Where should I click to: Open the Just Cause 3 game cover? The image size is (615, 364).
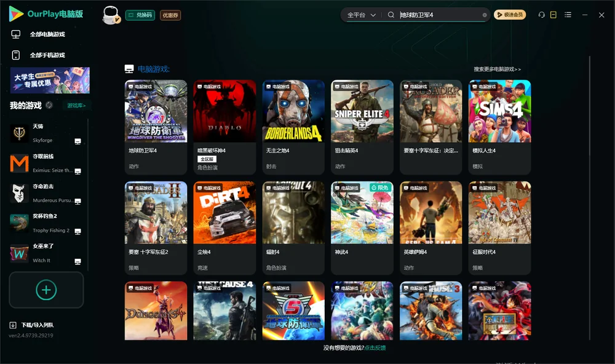point(430,311)
